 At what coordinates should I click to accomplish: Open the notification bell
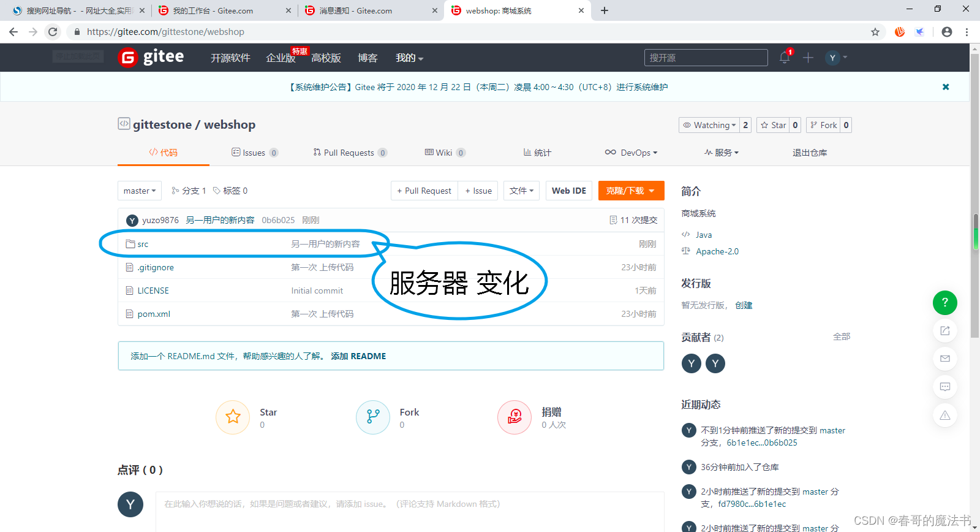[x=785, y=57]
